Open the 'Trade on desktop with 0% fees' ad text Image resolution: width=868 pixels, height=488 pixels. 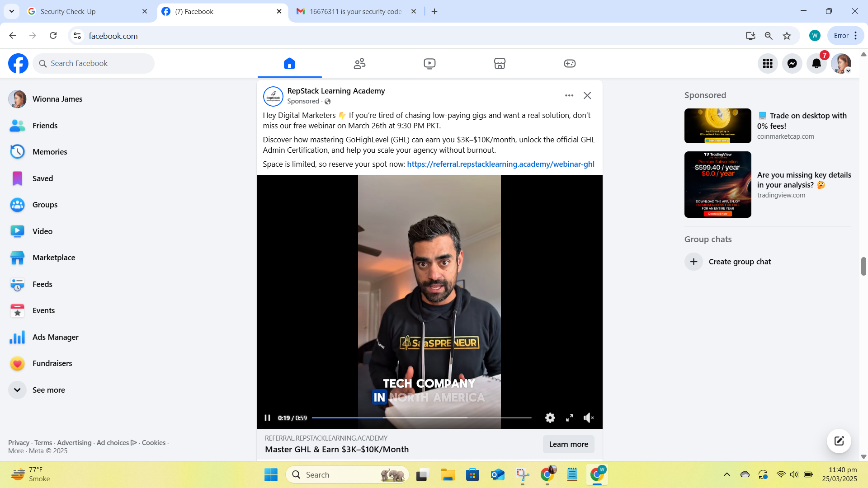pyautogui.click(x=802, y=121)
